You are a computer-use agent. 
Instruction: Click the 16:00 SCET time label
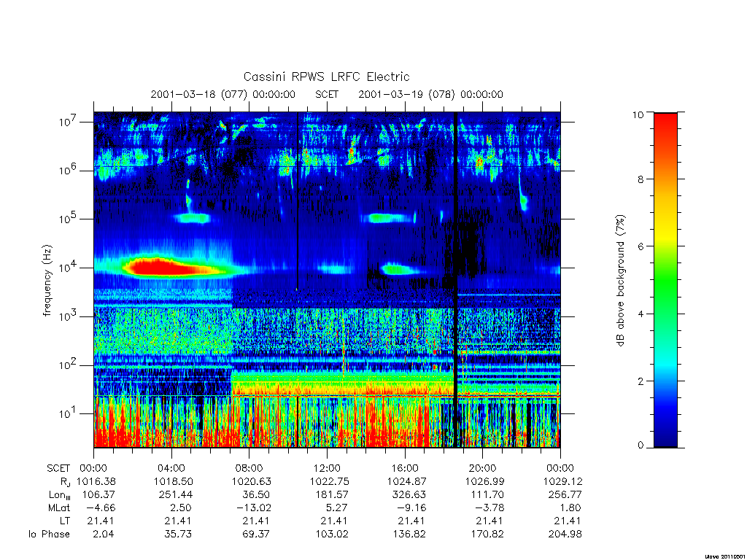click(404, 468)
